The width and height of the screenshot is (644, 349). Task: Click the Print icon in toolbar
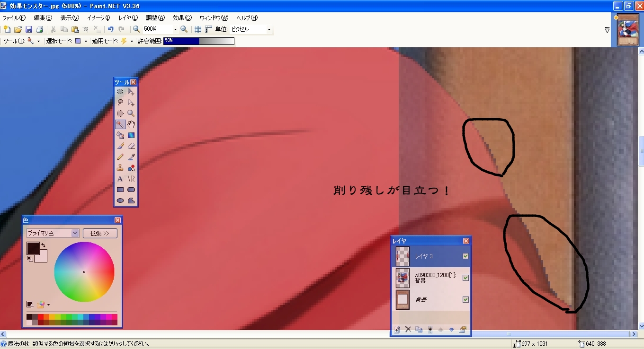pos(40,29)
